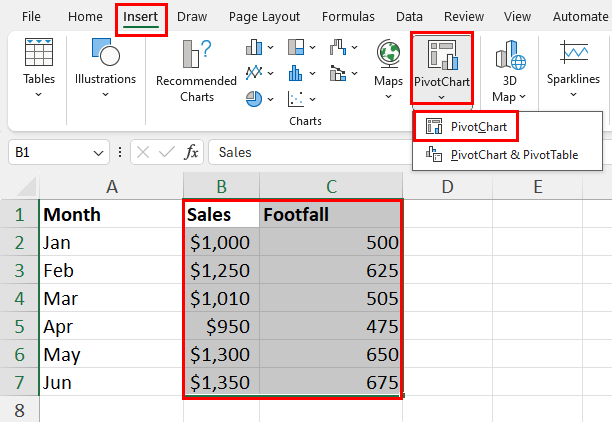The image size is (612, 422).
Task: Select the cell containing $950
Action: click(x=221, y=326)
